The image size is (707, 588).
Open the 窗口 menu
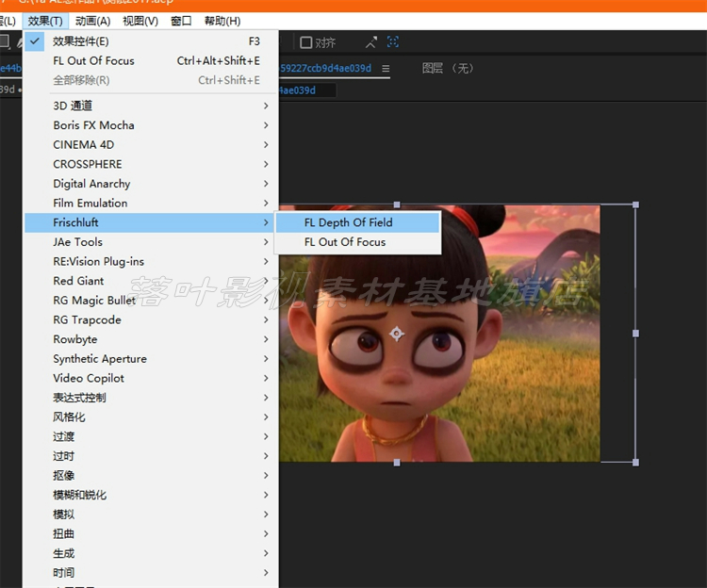click(181, 21)
